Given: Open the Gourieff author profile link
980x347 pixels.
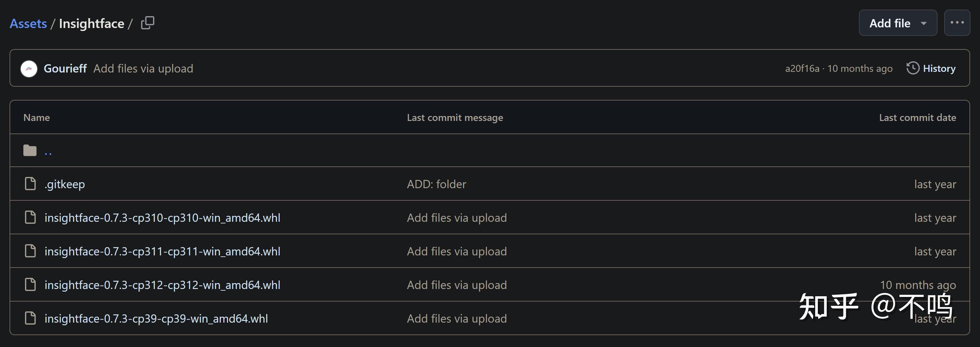Looking at the screenshot, I should [x=65, y=69].
